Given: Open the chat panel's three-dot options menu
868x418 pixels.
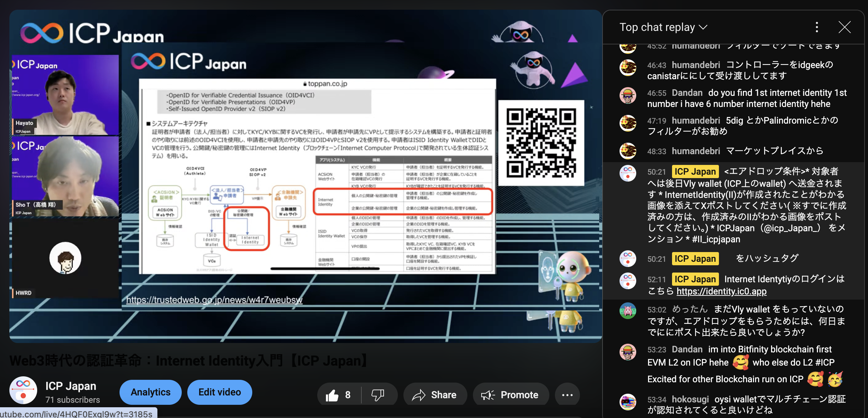Looking at the screenshot, I should (x=817, y=27).
